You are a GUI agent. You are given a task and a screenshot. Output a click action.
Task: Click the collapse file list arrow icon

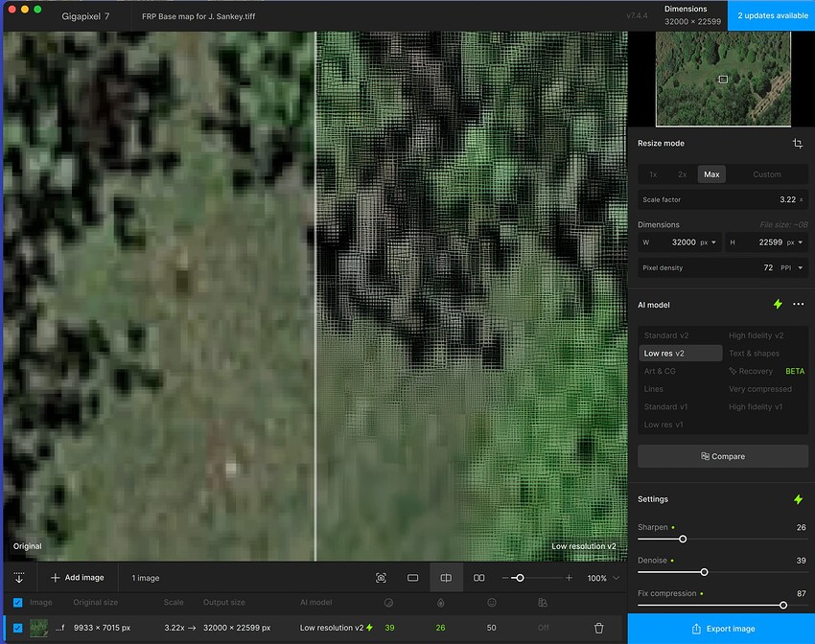(18, 578)
